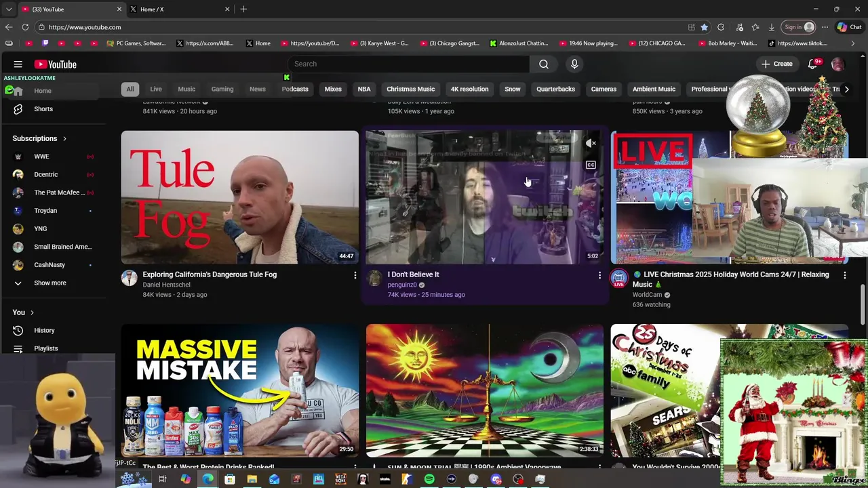
Task: Select the All filter chip
Action: [x=130, y=89]
